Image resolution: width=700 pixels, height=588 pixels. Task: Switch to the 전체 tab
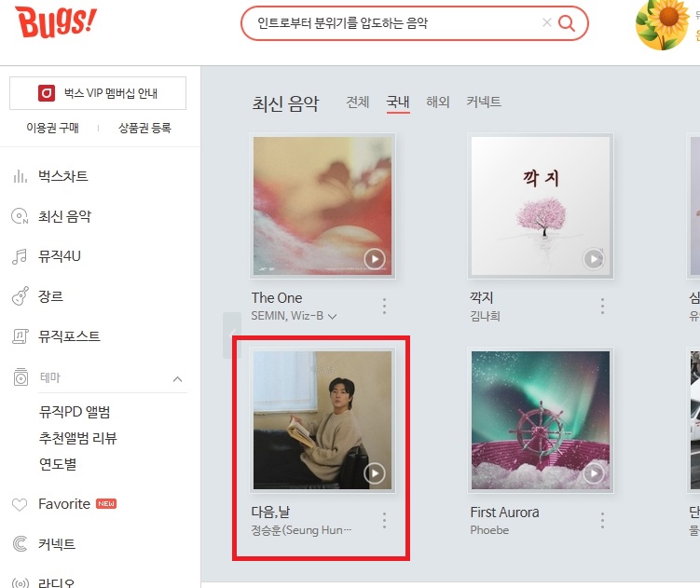click(358, 103)
